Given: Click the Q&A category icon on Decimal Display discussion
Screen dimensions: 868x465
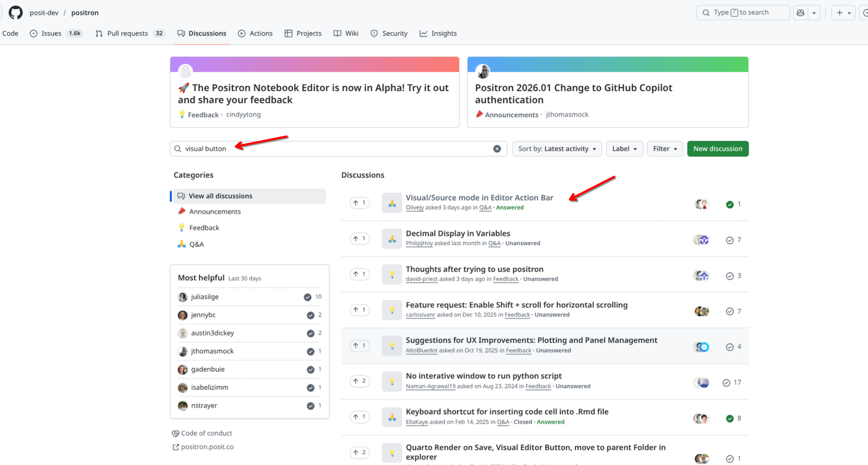Looking at the screenshot, I should pos(391,239).
